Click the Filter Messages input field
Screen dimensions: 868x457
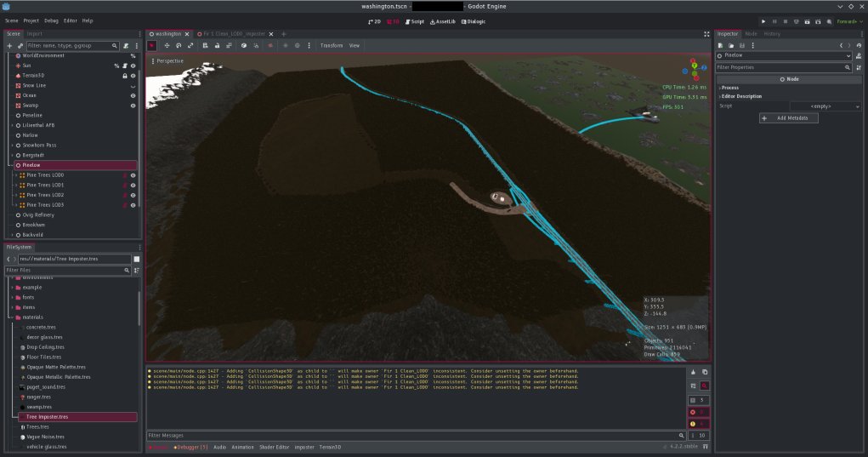416,436
